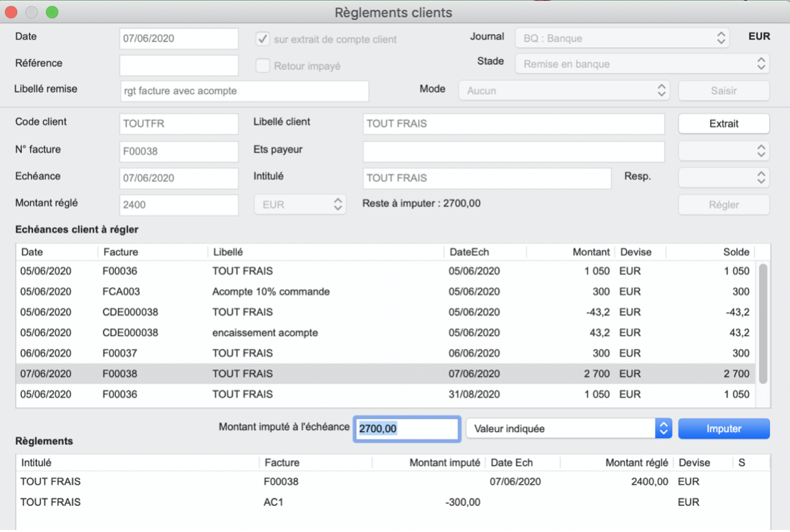Viewport: 790px width, 532px height.
Task: Click the Code client field TOUTFR
Action: (x=179, y=124)
